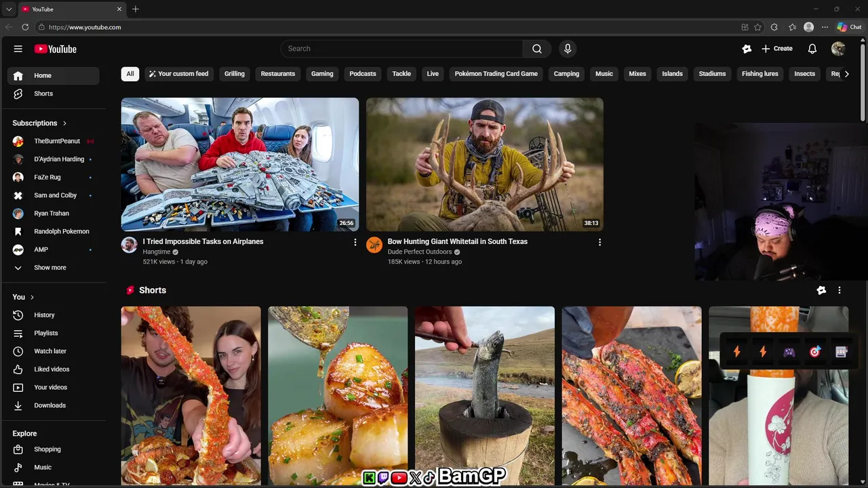Open the king crab leg Short
This screenshot has width=868, height=488.
click(x=191, y=396)
